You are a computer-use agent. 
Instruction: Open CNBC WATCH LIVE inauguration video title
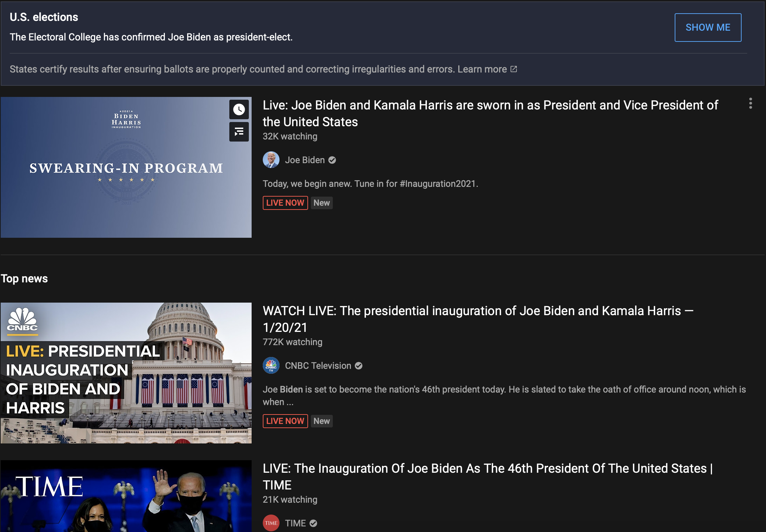click(478, 319)
